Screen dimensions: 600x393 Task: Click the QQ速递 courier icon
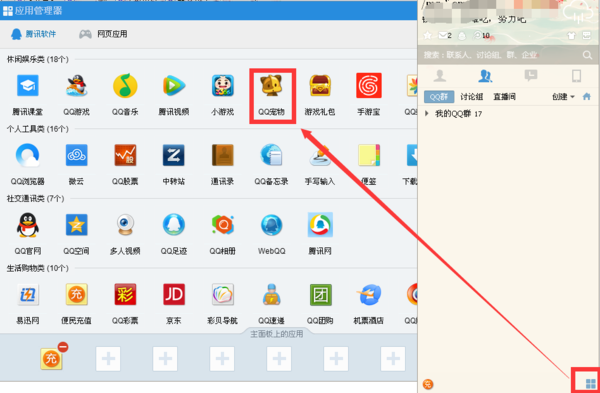click(x=272, y=294)
